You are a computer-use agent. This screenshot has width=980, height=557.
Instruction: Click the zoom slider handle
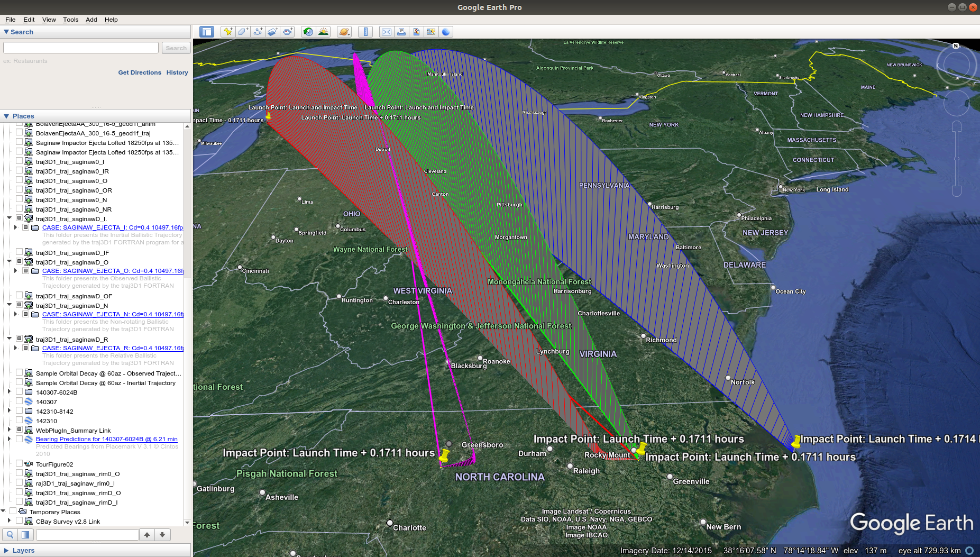[956, 158]
